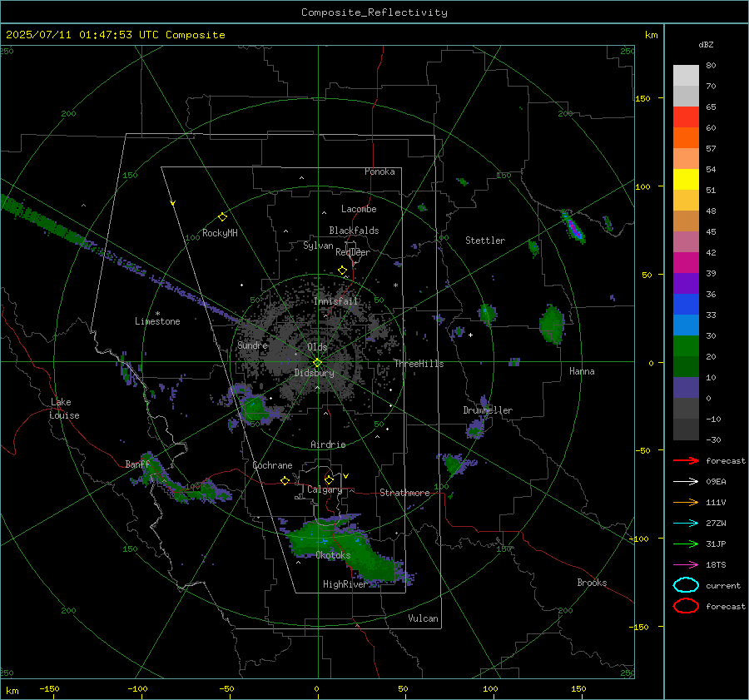Select the Brooks label
Viewport: 749px width, 700px height.
click(x=592, y=583)
